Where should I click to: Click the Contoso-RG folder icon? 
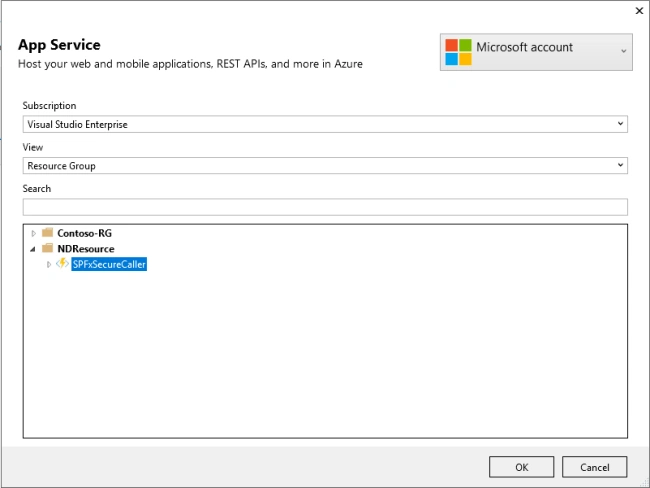click(x=48, y=232)
